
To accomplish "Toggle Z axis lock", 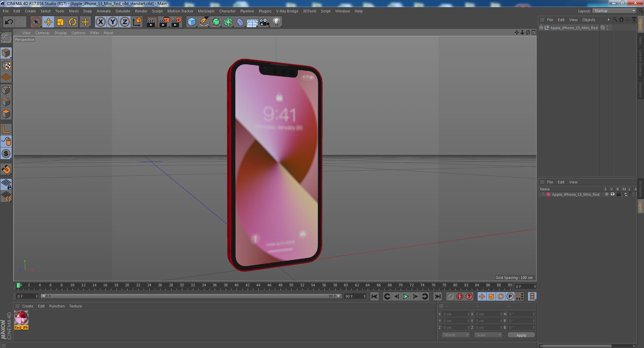I will pyautogui.click(x=125, y=22).
